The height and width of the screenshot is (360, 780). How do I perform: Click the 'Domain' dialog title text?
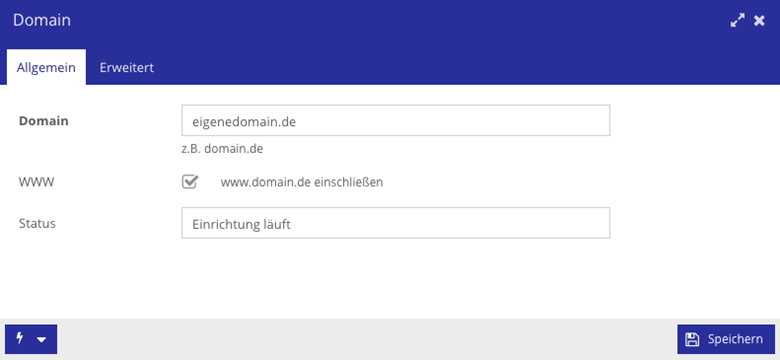pyautogui.click(x=42, y=20)
